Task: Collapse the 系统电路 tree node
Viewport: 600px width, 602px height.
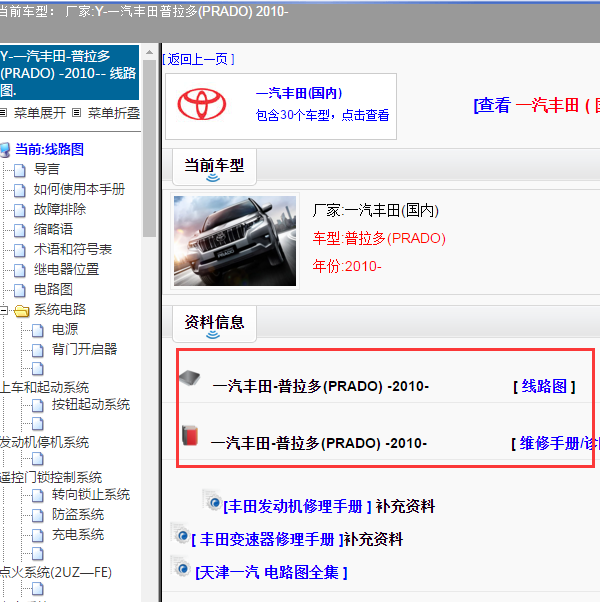Action: click(3, 311)
